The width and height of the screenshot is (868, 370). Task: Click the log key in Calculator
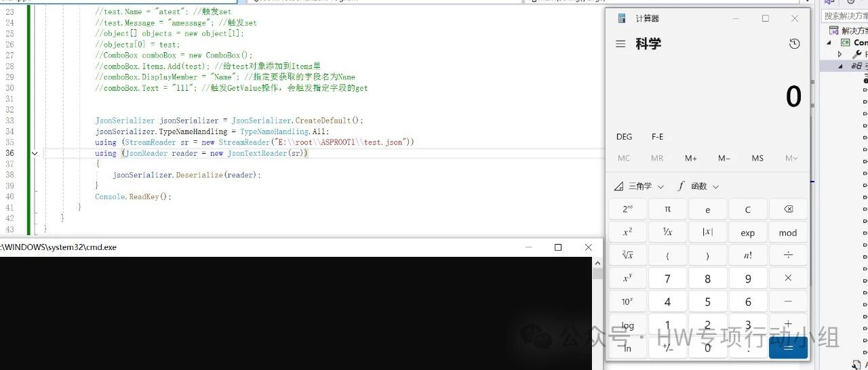coord(628,325)
